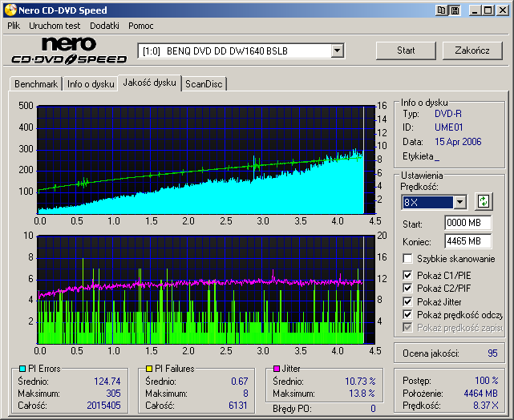The width and height of the screenshot is (514, 420).
Task: Close the Nero CD-DVD Speed window
Action: pyautogui.click(x=503, y=10)
